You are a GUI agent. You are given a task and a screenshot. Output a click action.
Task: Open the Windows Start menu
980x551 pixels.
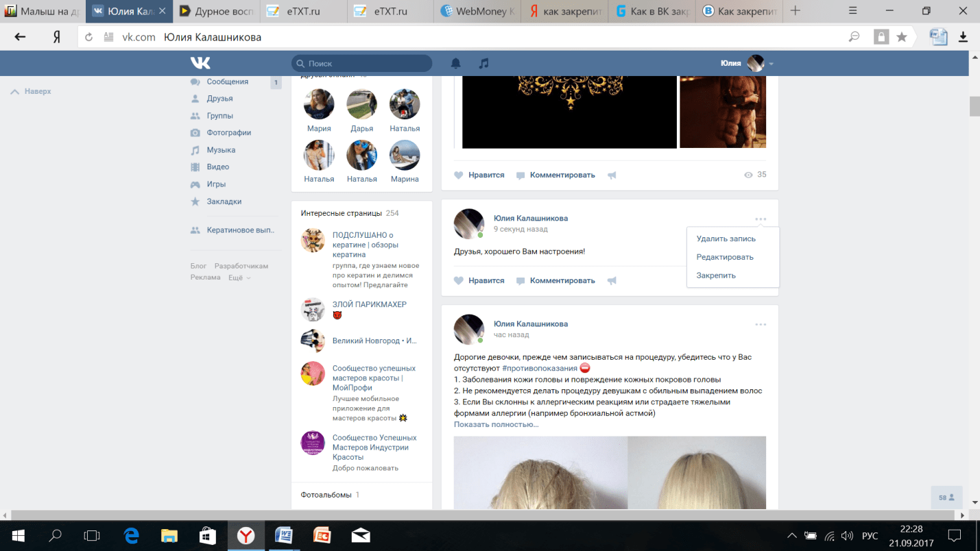pos(19,535)
